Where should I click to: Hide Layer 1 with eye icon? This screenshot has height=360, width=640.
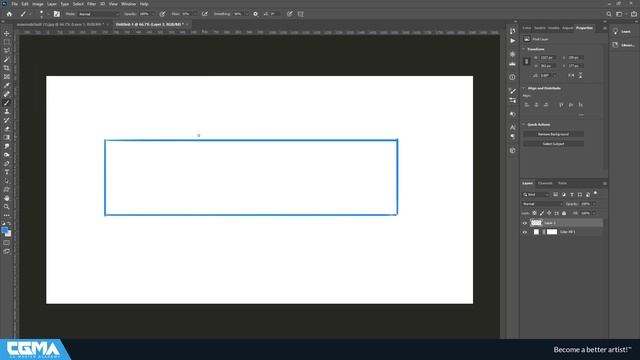pos(525,223)
